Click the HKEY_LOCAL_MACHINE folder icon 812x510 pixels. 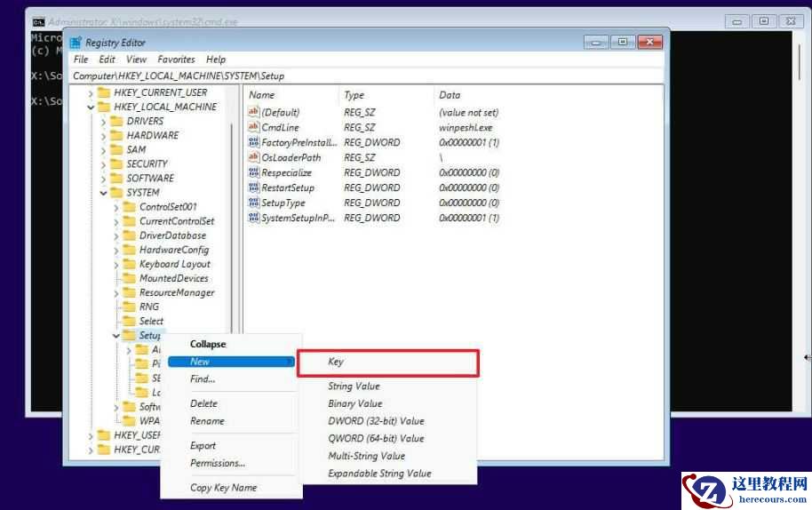(104, 107)
